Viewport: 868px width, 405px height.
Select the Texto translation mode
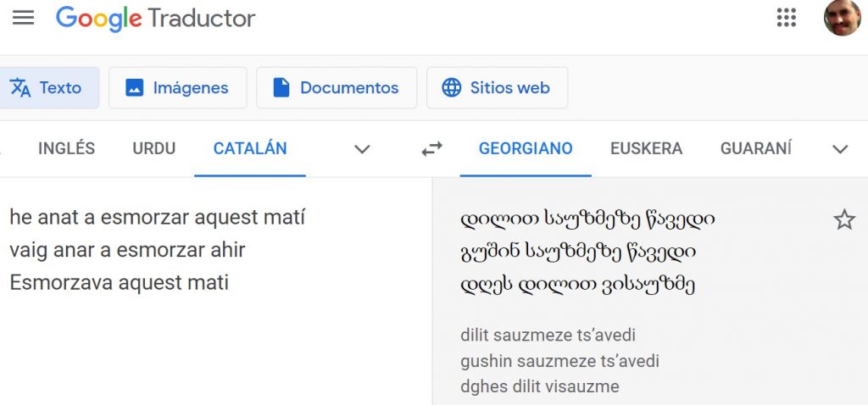pyautogui.click(x=47, y=87)
